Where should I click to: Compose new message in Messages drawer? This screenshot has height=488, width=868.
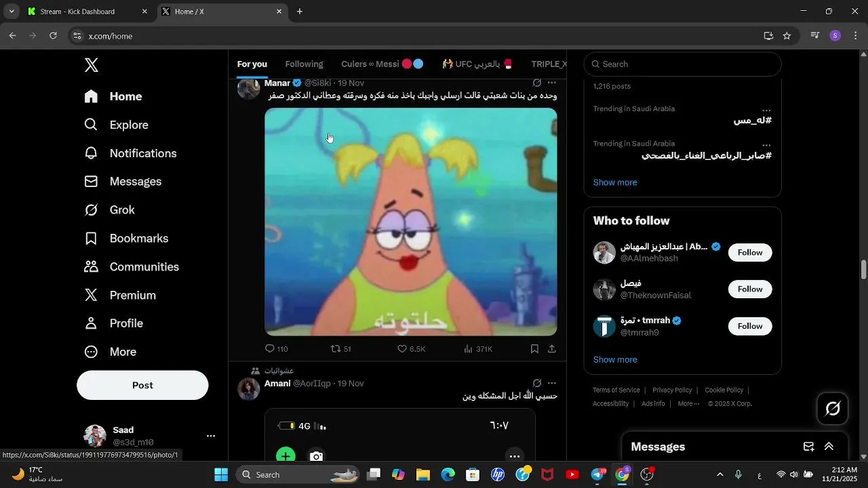click(809, 447)
